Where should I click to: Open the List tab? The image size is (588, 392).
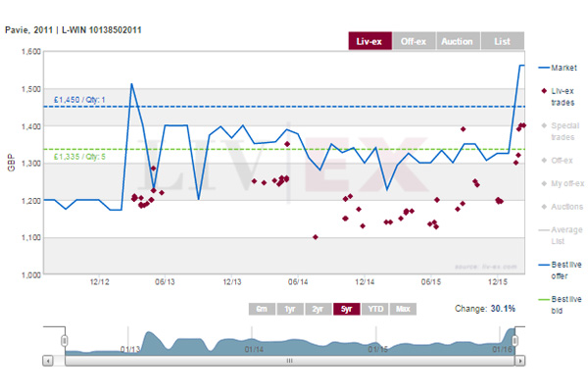pos(502,41)
